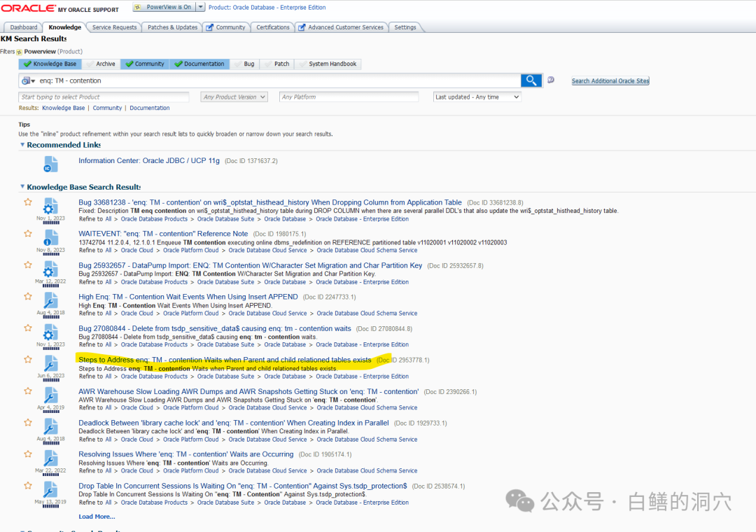
Task: Collapse the Knowledge Base Search Results section
Action: point(22,187)
